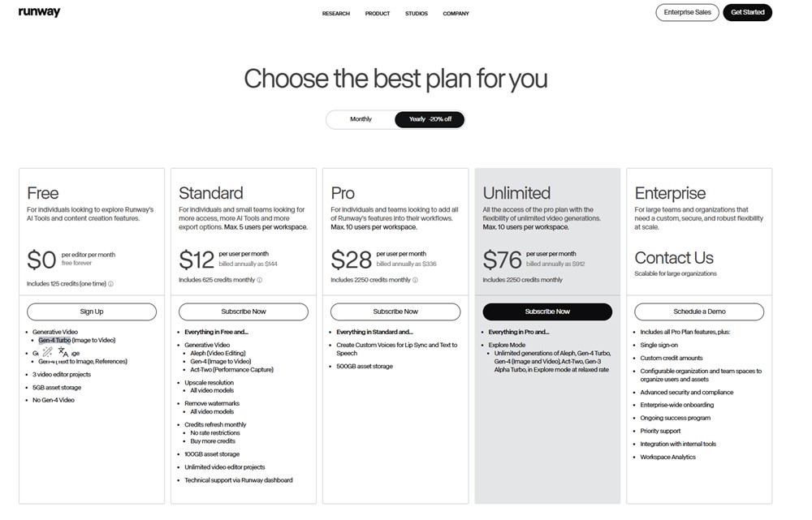
Task: Open the Studios menu
Action: [x=417, y=14]
